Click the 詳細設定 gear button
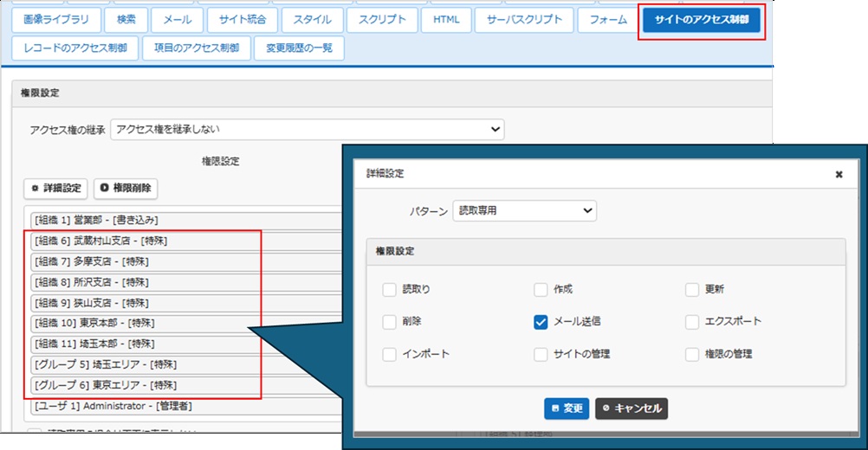The height and width of the screenshot is (450, 868). coord(55,188)
